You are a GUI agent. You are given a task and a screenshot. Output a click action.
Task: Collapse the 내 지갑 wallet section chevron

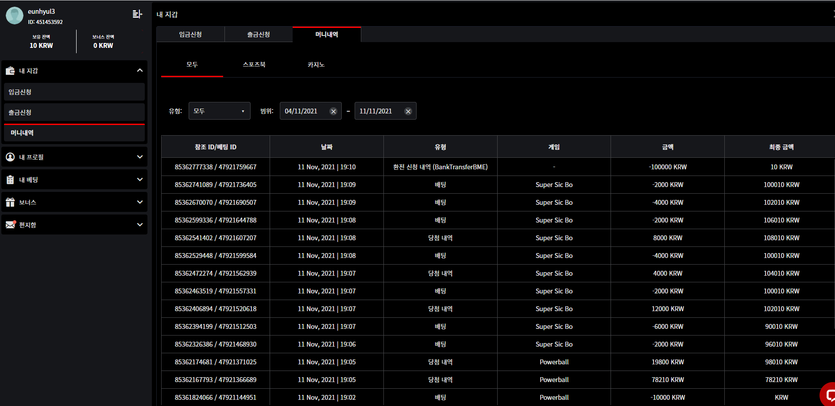140,70
